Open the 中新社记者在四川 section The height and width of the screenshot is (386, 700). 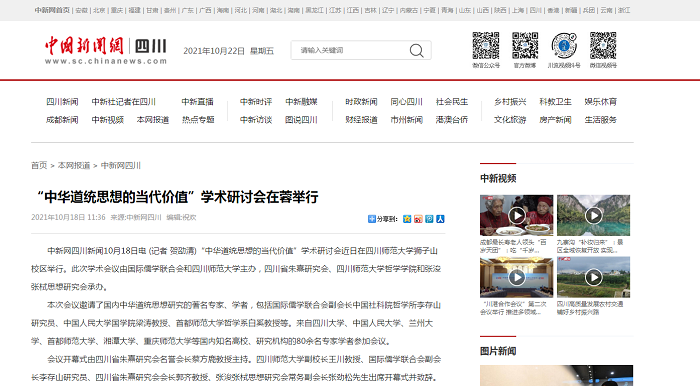124,102
